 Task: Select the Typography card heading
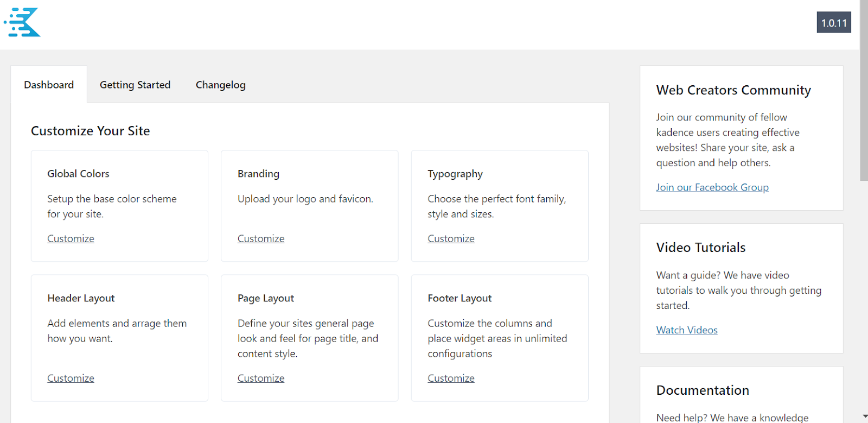[455, 174]
